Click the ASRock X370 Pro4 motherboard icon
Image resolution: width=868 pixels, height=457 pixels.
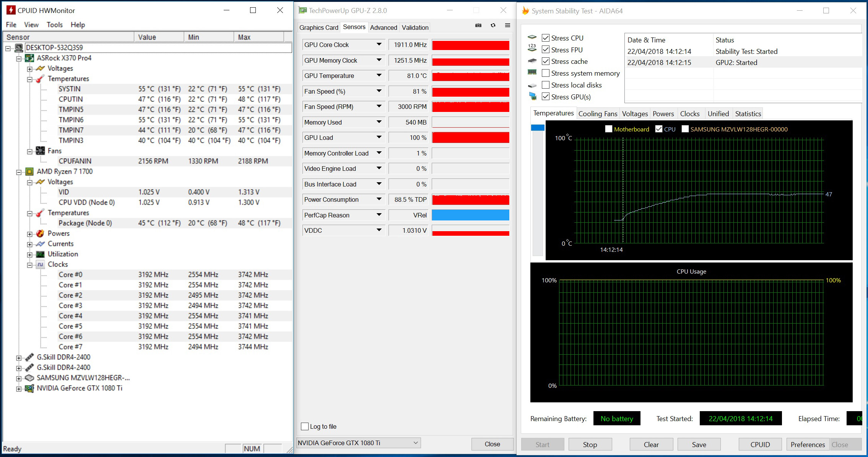coord(29,58)
